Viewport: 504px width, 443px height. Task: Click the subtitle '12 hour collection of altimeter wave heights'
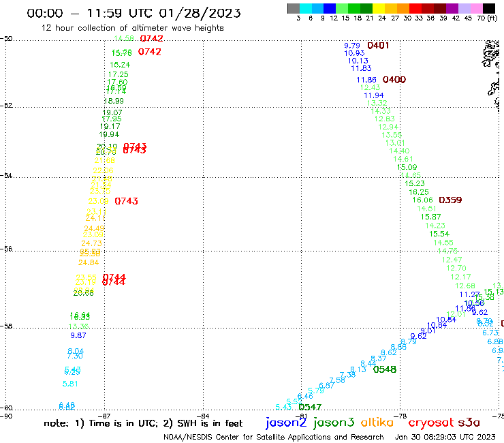[x=132, y=28]
